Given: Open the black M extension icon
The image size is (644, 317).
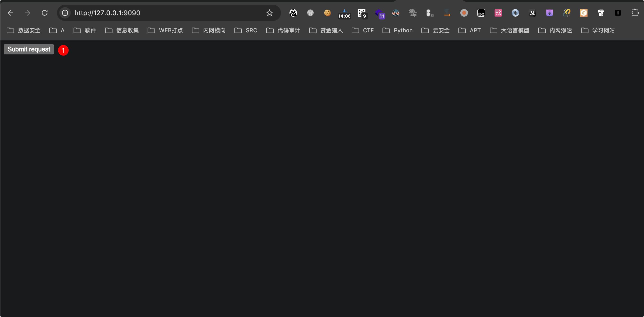Looking at the screenshot, I should click(x=532, y=13).
